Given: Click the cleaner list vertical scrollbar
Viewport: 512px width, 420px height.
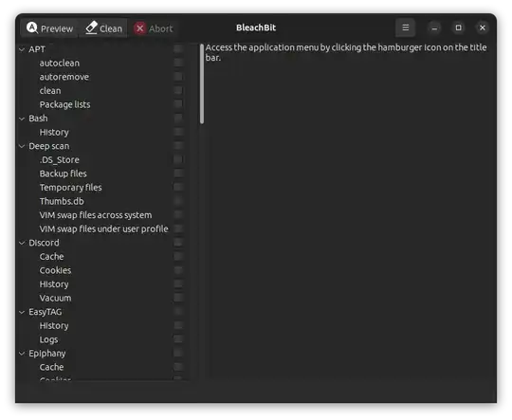Looking at the screenshot, I should tap(202, 84).
